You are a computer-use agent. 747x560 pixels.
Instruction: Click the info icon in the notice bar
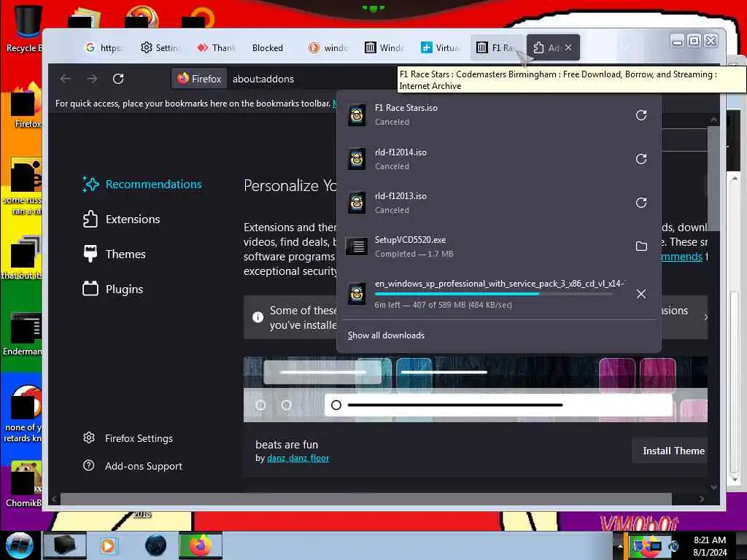tap(258, 317)
